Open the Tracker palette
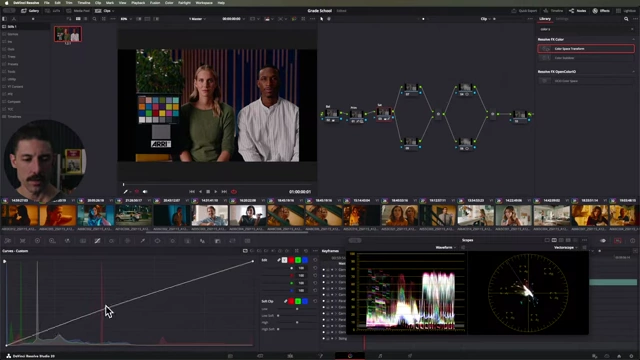The image size is (640, 360). [x=172, y=241]
